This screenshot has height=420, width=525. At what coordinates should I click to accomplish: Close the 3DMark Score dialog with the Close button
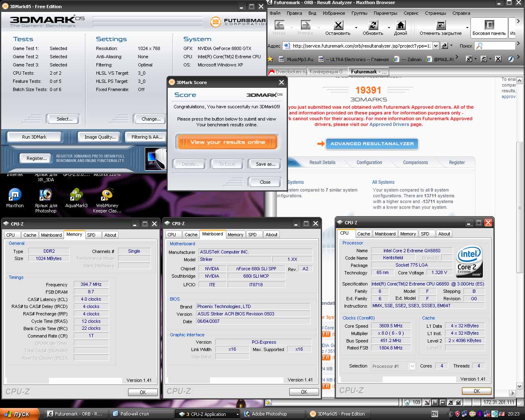(265, 182)
